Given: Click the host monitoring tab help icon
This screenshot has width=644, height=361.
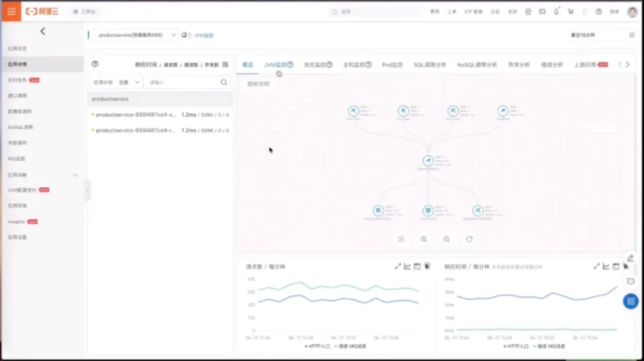Looking at the screenshot, I should pos(369,65).
